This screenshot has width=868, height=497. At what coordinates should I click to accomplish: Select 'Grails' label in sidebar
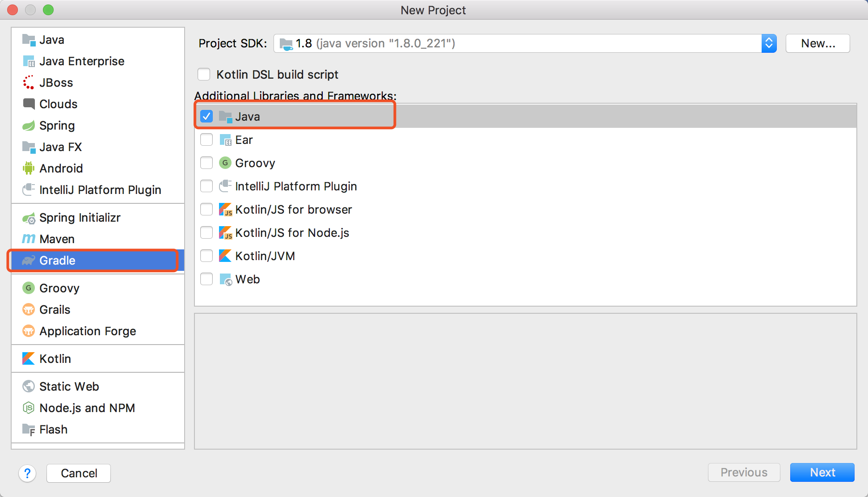tap(55, 310)
